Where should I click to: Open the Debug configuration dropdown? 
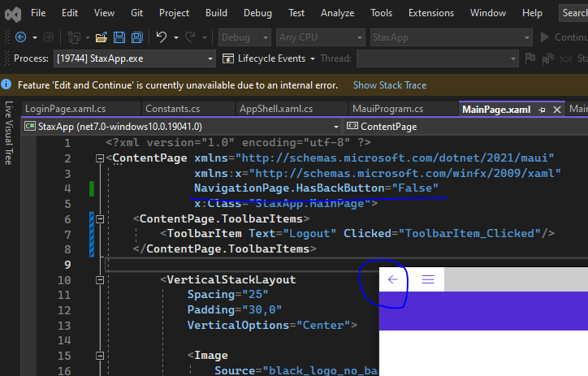(x=244, y=37)
